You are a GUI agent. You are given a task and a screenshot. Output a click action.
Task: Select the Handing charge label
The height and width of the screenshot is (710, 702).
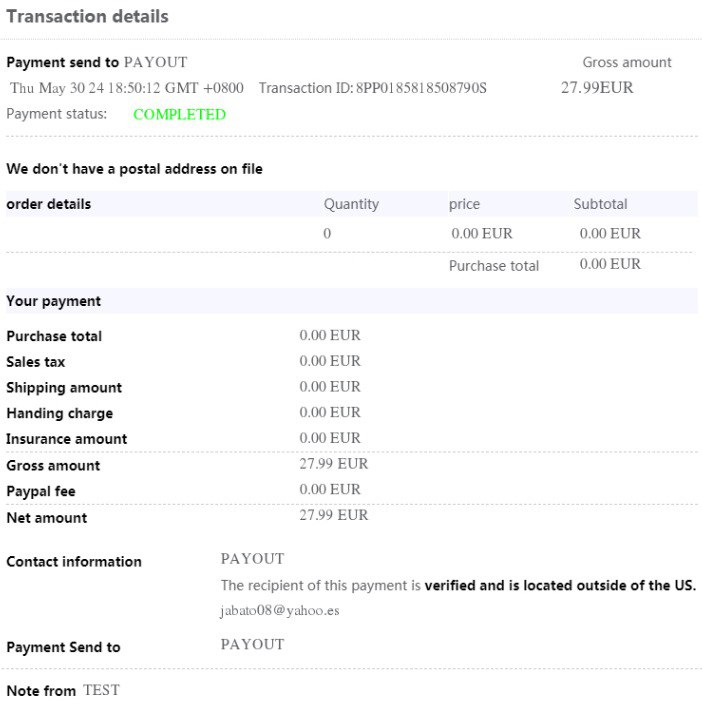(59, 414)
